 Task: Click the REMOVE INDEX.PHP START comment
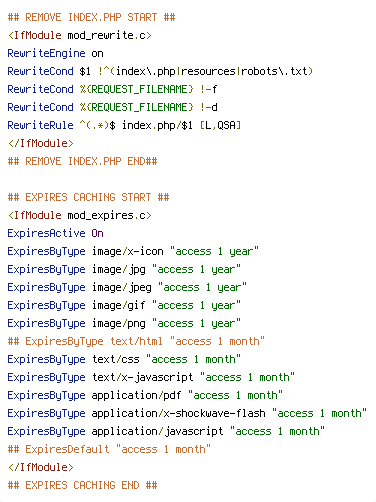[x=91, y=17]
